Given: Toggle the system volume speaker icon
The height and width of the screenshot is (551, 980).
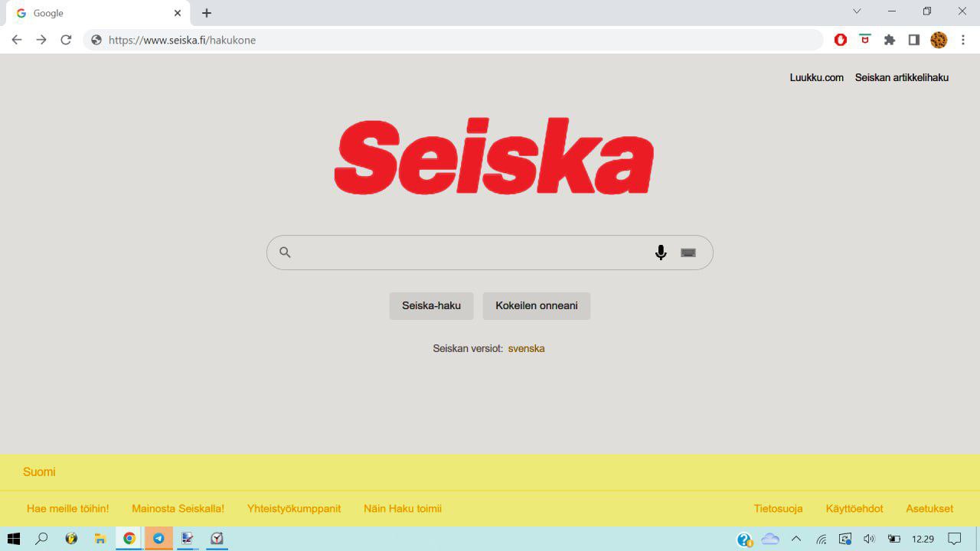Looking at the screenshot, I should tap(869, 539).
